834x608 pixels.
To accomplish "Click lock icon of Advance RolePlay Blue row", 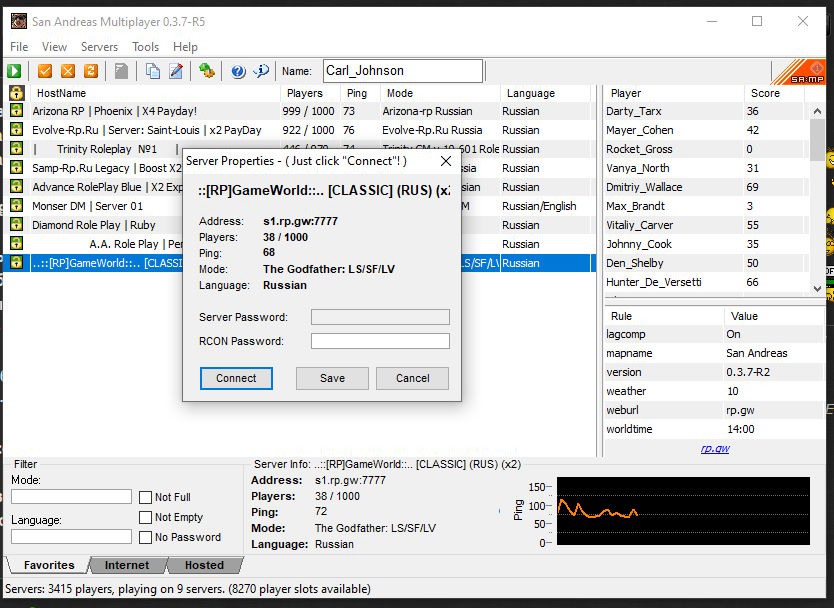I will (x=16, y=187).
